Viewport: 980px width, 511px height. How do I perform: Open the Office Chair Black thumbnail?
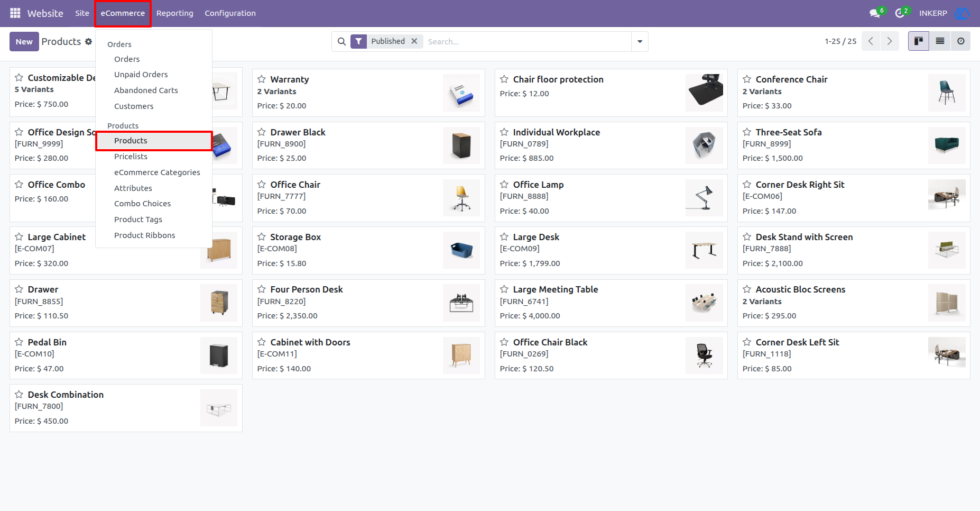tap(704, 355)
